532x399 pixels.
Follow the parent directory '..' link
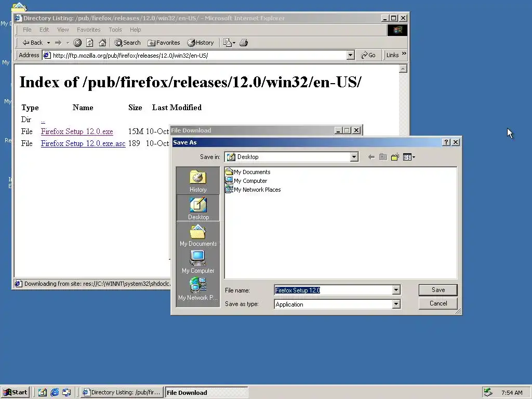[43, 120]
